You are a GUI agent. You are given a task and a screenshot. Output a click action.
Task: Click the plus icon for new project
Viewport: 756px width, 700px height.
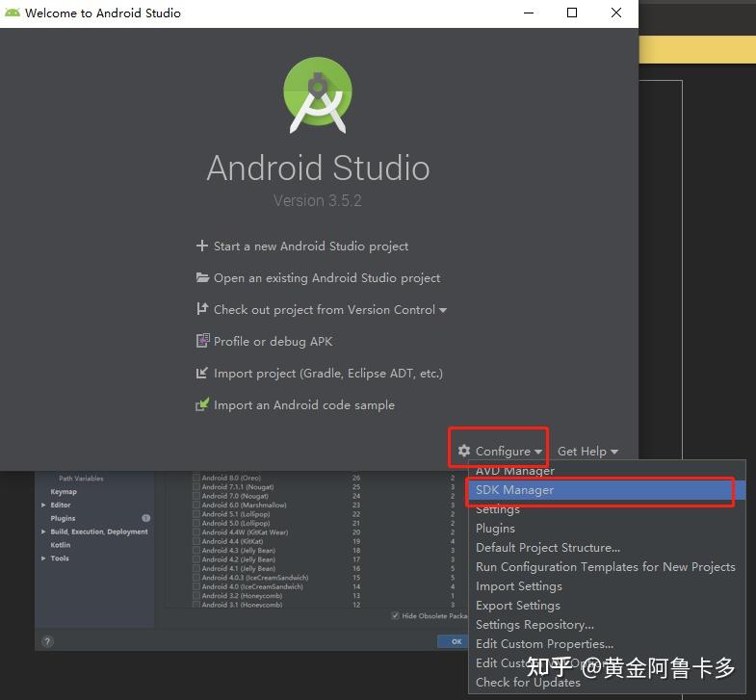pos(202,246)
